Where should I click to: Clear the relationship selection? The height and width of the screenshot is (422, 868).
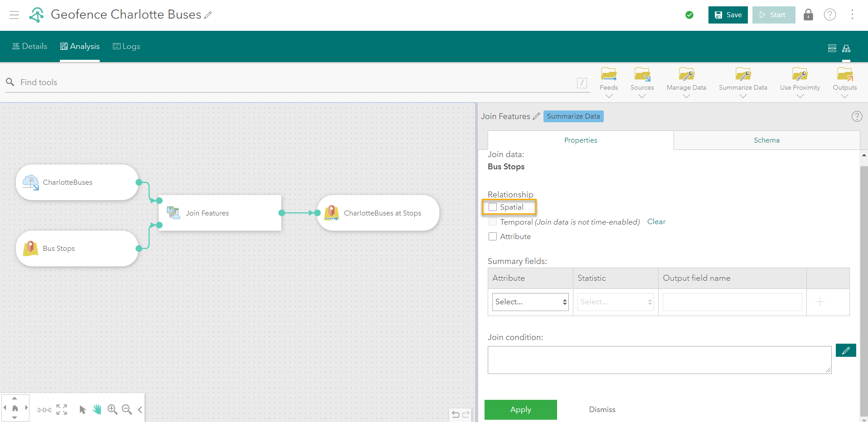click(x=656, y=222)
